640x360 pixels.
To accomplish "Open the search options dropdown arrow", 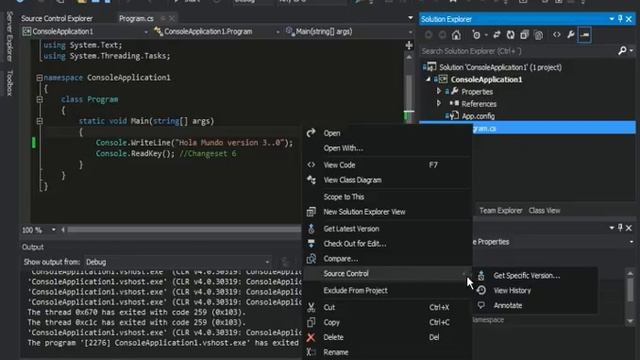I will tap(631, 51).
